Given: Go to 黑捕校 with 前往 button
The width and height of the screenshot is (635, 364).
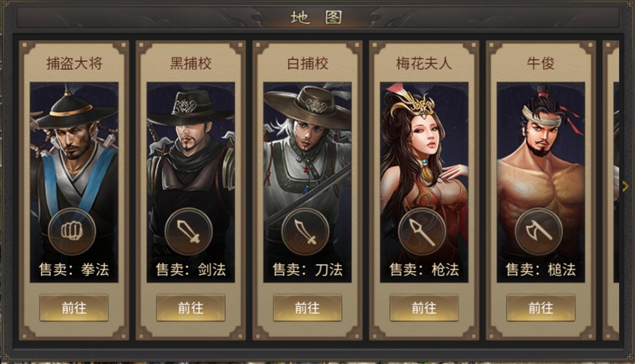Looking at the screenshot, I should pos(191,308).
